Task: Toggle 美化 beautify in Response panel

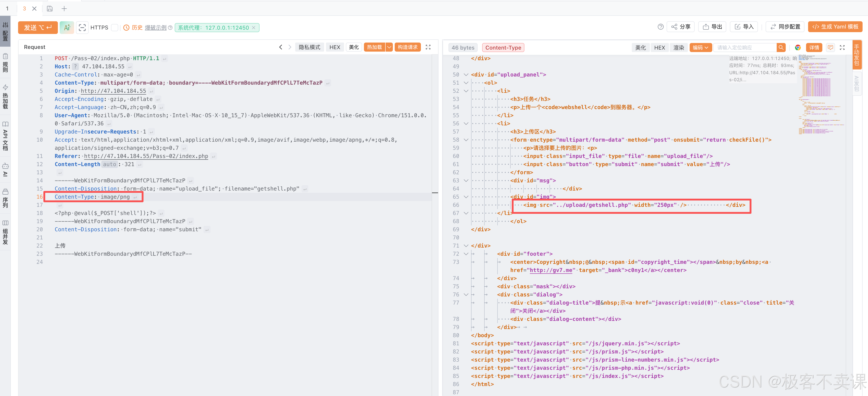Action: coord(641,48)
